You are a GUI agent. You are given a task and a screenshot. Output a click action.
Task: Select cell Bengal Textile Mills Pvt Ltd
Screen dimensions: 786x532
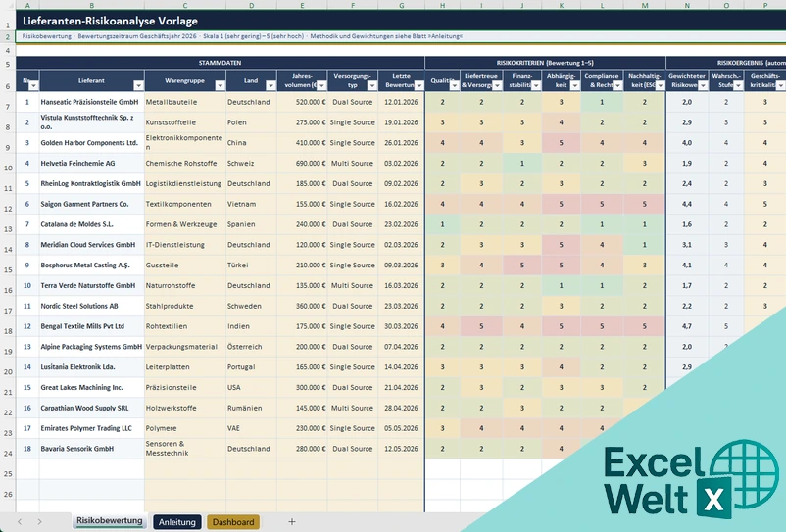coord(92,326)
